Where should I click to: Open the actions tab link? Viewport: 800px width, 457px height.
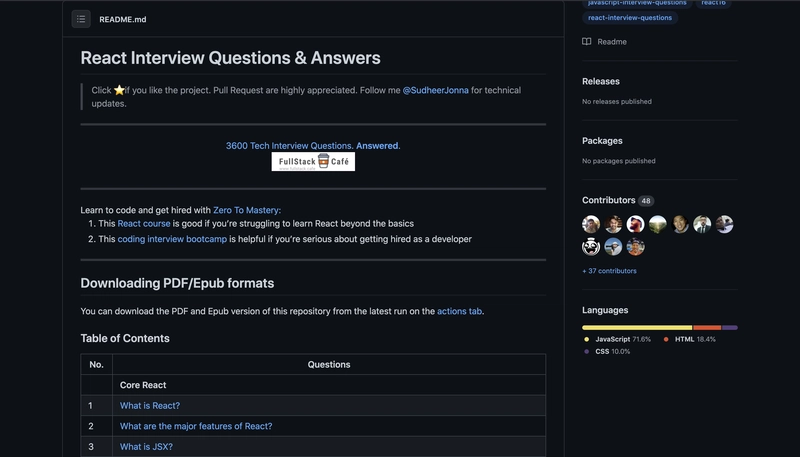459,311
